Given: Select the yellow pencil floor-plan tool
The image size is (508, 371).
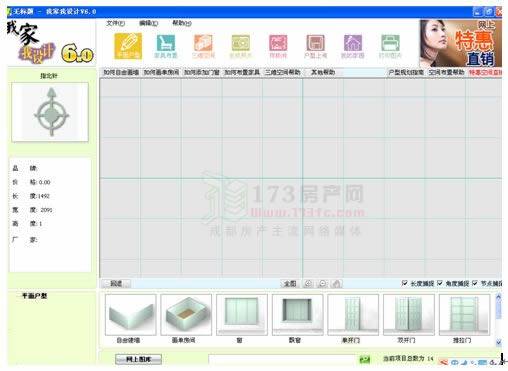Looking at the screenshot, I should coord(128,46).
